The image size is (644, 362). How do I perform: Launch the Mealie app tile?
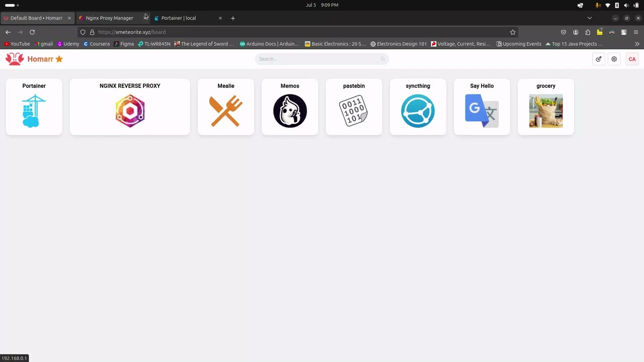(x=226, y=107)
